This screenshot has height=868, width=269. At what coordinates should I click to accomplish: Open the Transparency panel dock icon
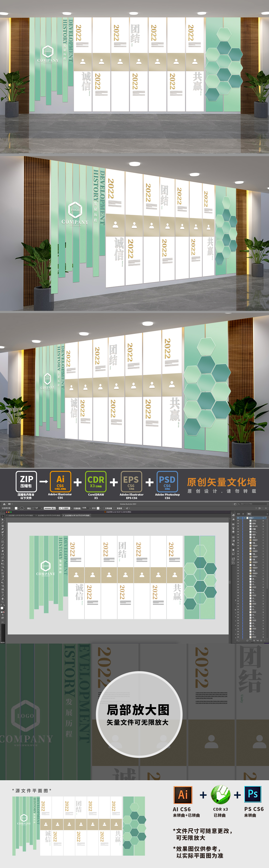(x=233, y=545)
